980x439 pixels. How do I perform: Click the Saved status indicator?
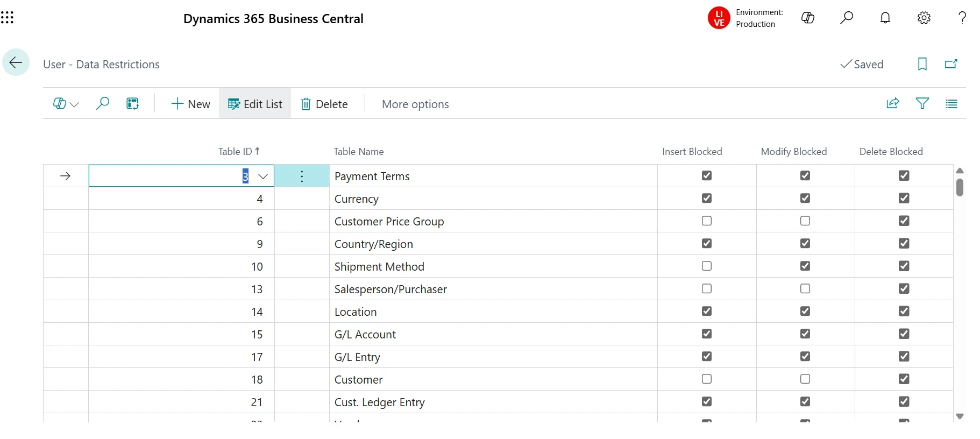[862, 64]
